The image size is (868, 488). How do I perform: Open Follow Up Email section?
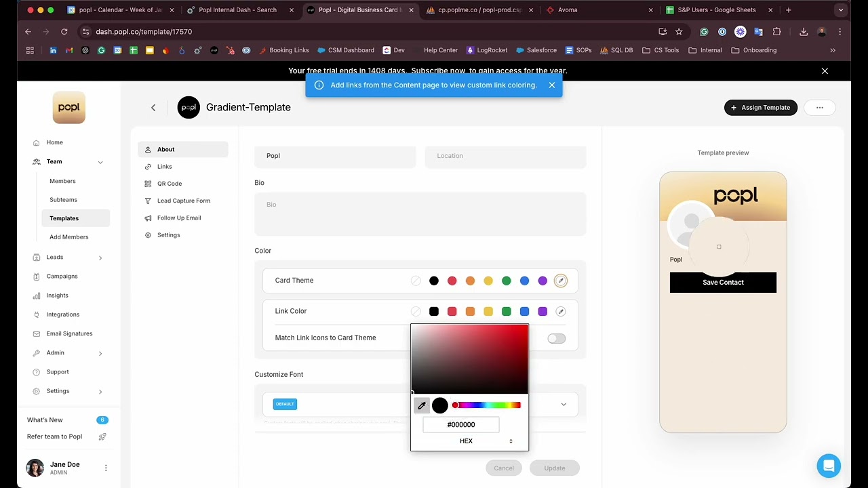pos(183,218)
